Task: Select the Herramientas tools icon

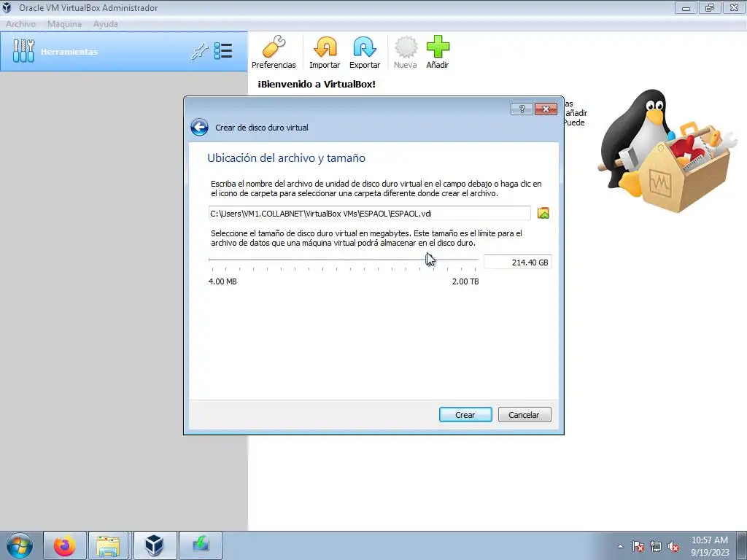Action: 23,51
